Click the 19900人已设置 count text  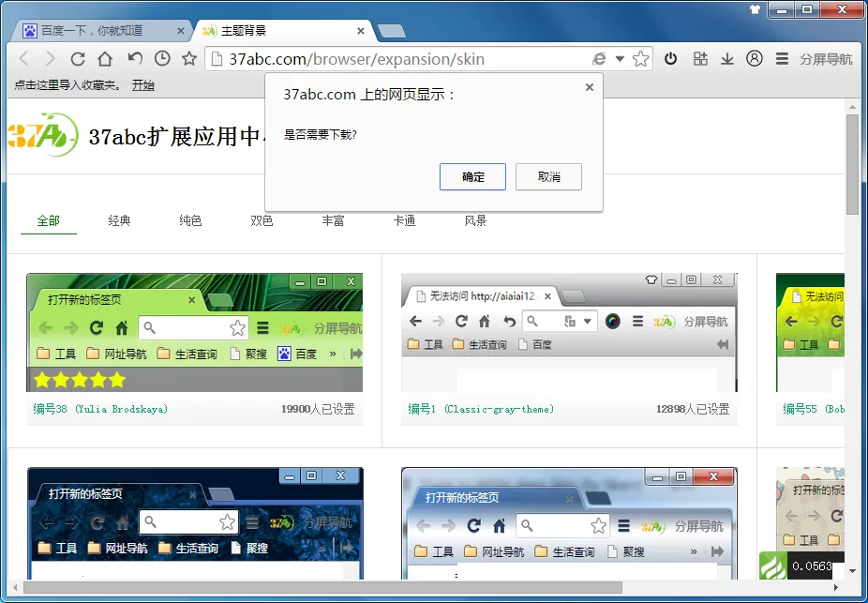[x=318, y=409]
